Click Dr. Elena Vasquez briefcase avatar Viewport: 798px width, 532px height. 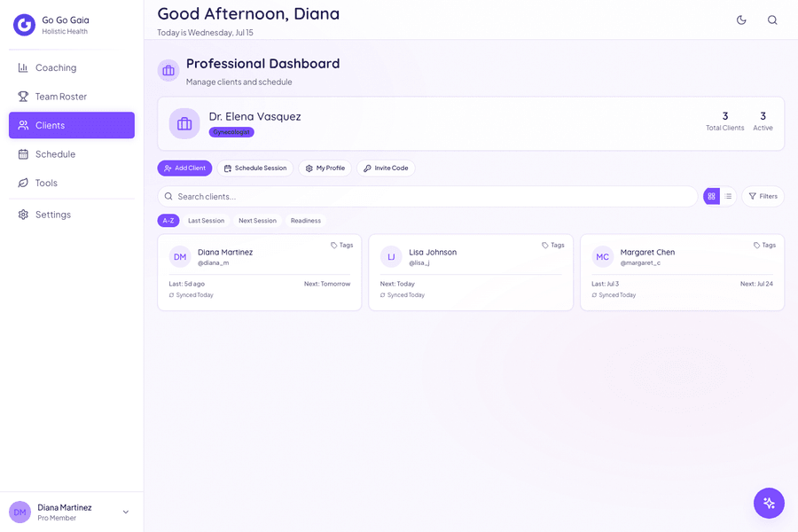coord(184,124)
